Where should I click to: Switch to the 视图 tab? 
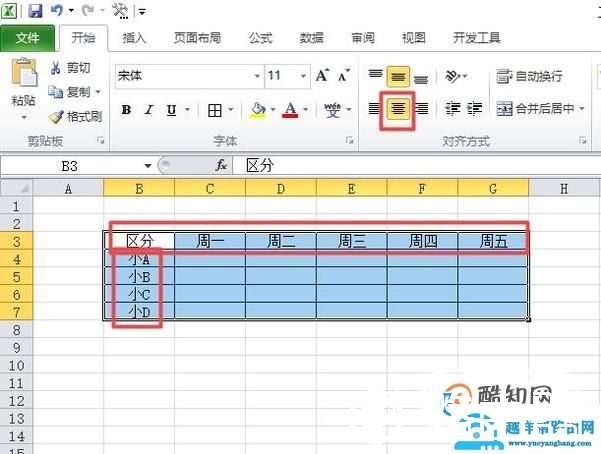(413, 38)
